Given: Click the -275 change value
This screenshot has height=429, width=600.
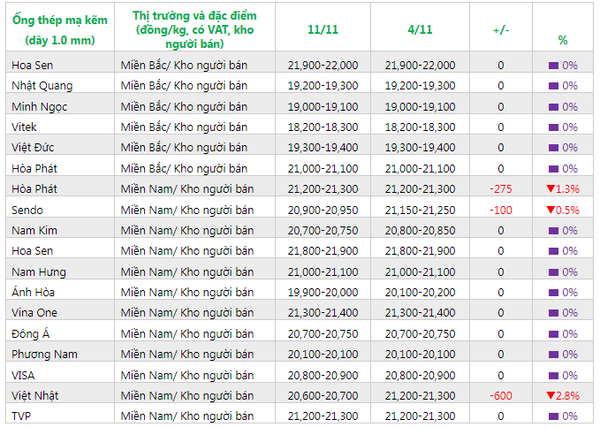Looking at the screenshot, I should click(x=501, y=189).
